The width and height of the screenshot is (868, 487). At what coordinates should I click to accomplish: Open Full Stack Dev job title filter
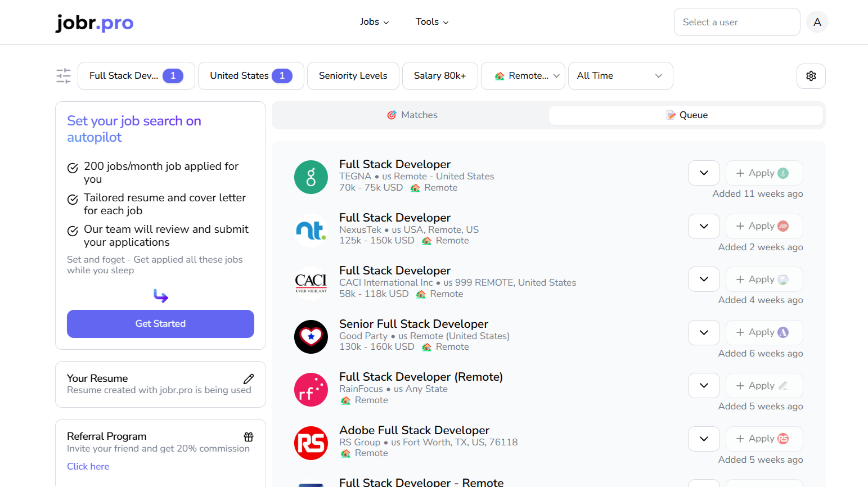point(136,76)
